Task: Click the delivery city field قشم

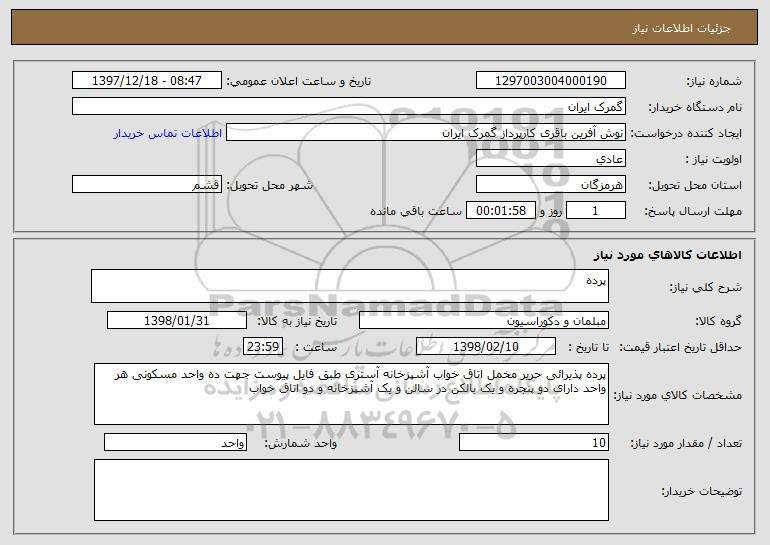Action: (147, 185)
